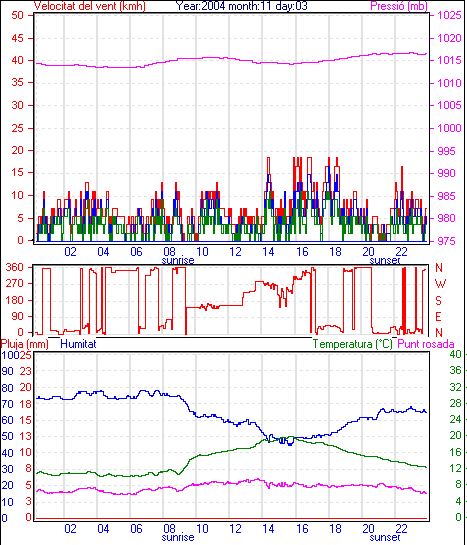
Task: Click the 'sunset' label under bottom chart
Action: click(385, 537)
